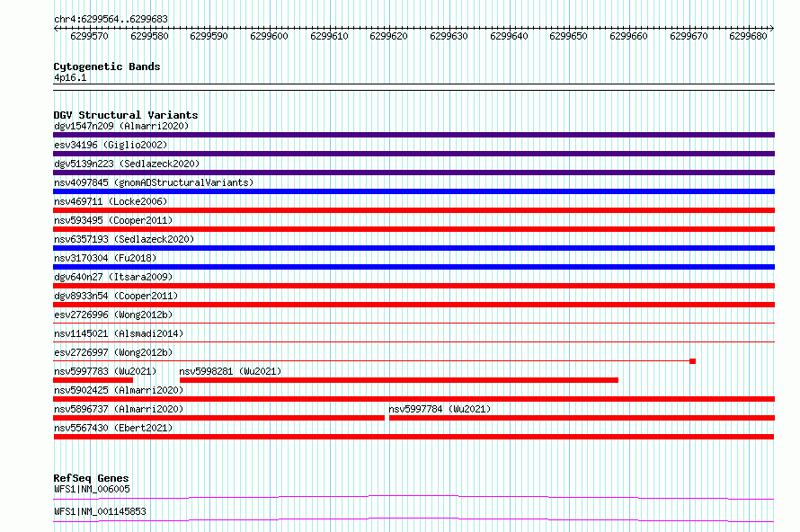Click the magenta line under WFS1|NM_001145853

click(x=413, y=519)
